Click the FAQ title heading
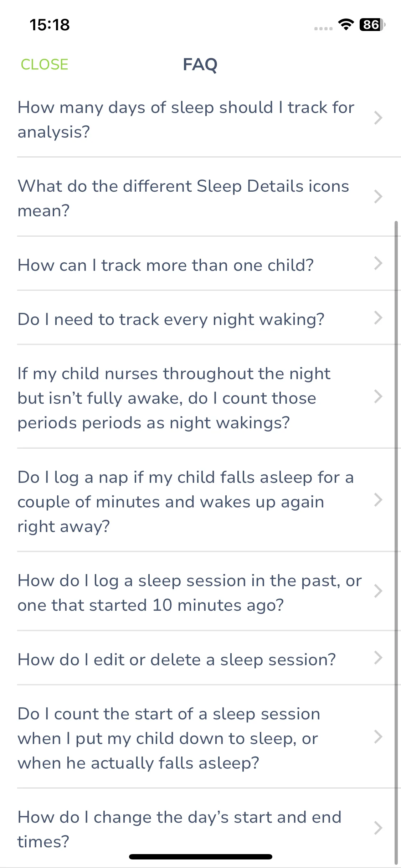 click(x=200, y=64)
